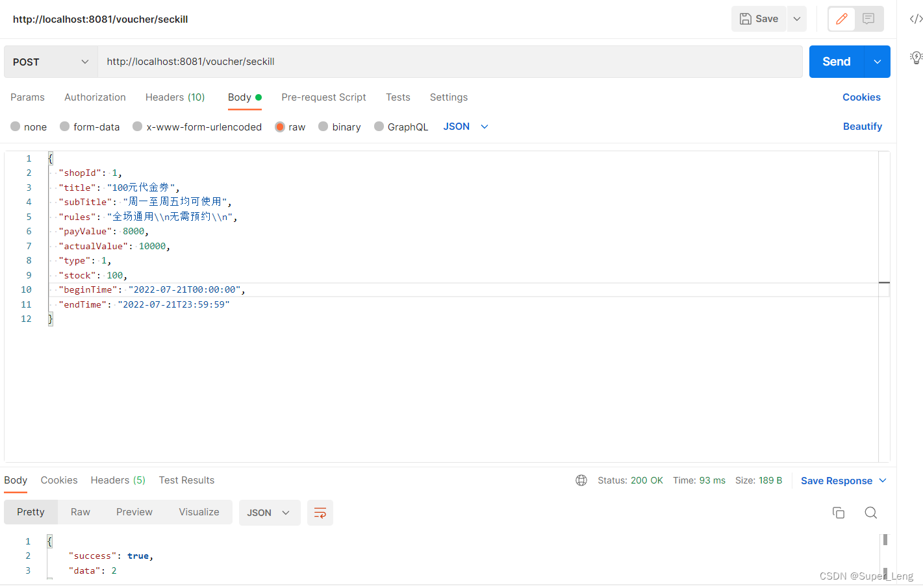
Task: Click the Beautify link
Action: click(862, 127)
